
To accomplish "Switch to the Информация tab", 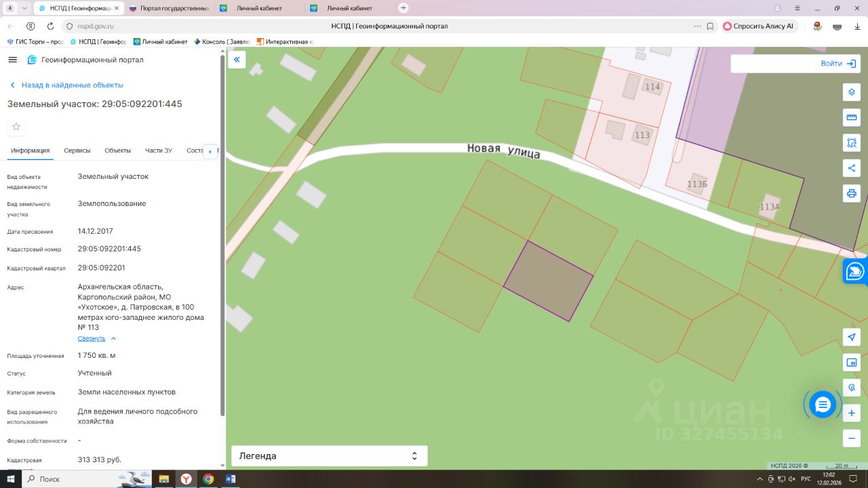I will point(30,150).
